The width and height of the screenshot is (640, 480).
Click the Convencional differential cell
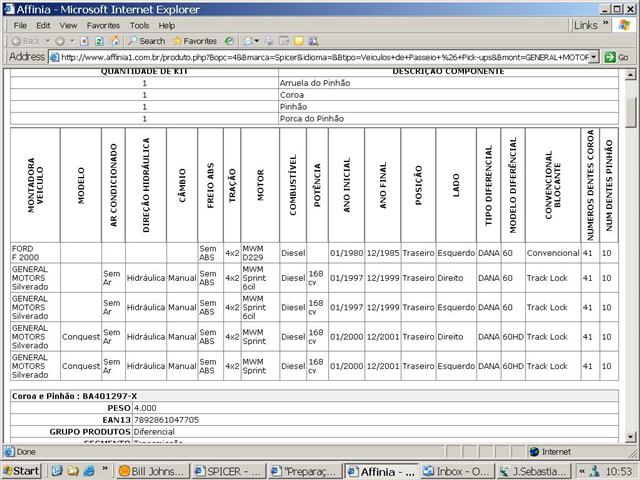pos(553,253)
